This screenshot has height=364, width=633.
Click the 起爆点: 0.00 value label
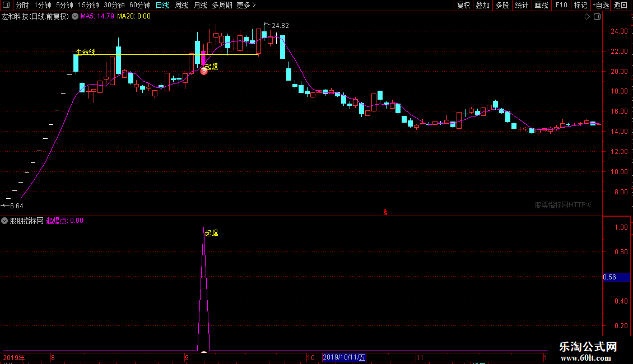(x=65, y=221)
